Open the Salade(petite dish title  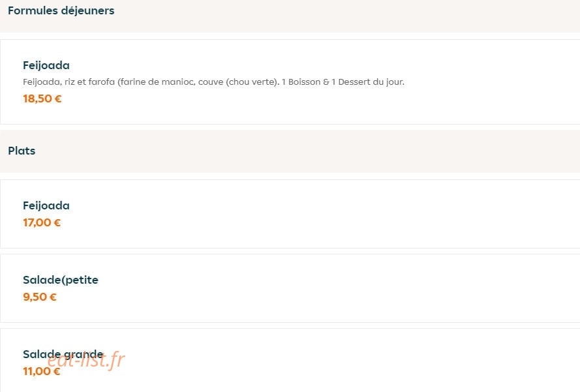pos(61,280)
